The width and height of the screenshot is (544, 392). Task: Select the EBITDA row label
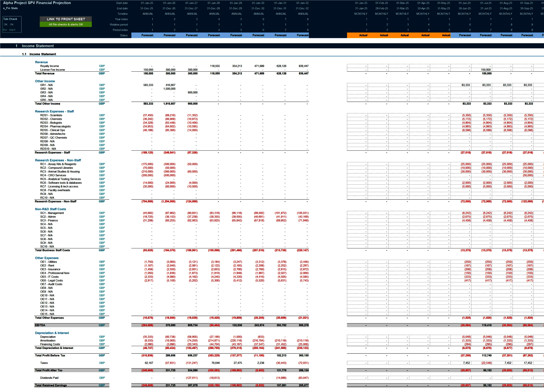click(40, 325)
